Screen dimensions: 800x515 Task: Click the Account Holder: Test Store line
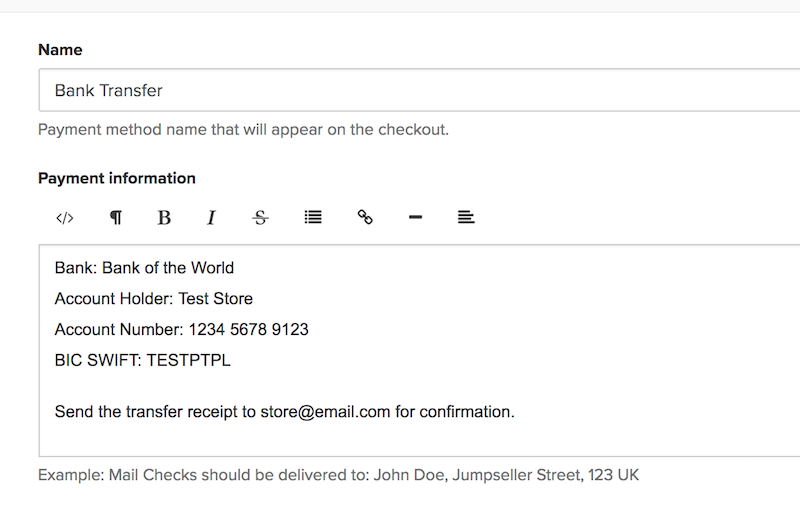tap(153, 298)
